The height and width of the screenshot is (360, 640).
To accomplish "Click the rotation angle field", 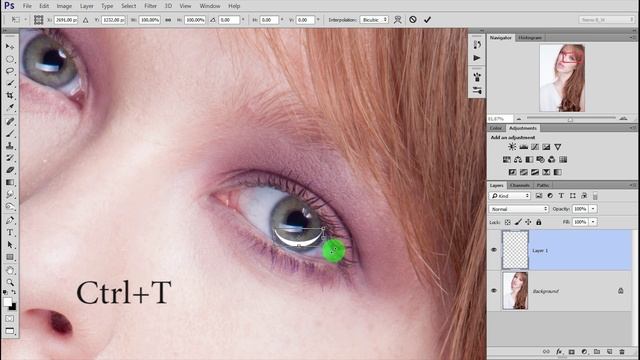I will (x=229, y=20).
